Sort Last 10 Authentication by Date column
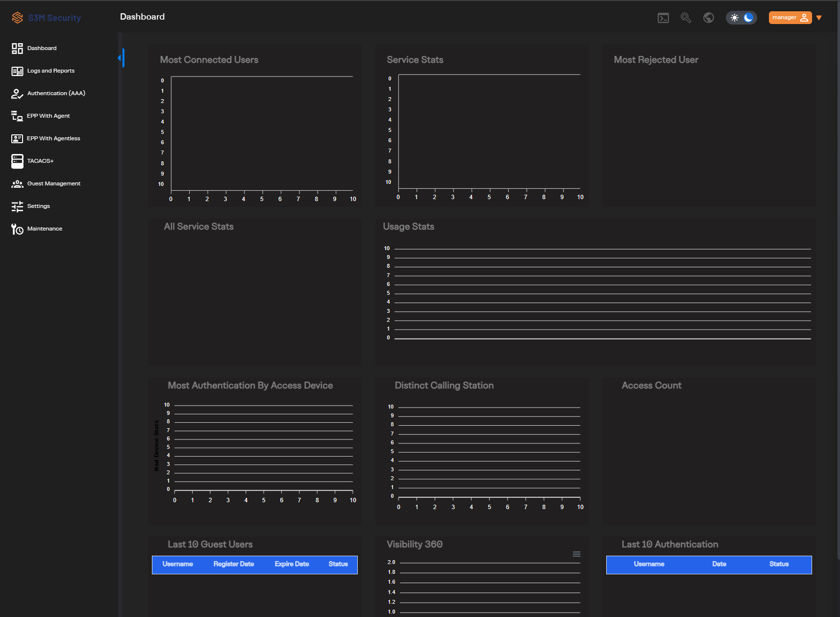The width and height of the screenshot is (840, 617). (719, 564)
